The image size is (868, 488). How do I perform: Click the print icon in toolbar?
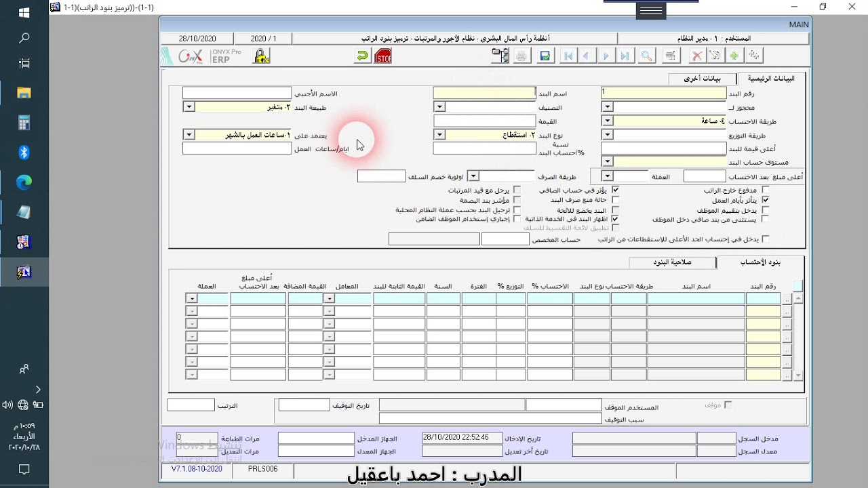click(x=521, y=56)
